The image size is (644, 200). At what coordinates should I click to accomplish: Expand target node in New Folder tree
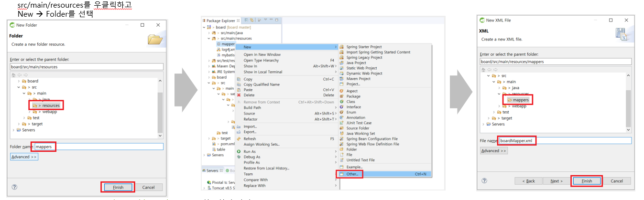(19, 124)
